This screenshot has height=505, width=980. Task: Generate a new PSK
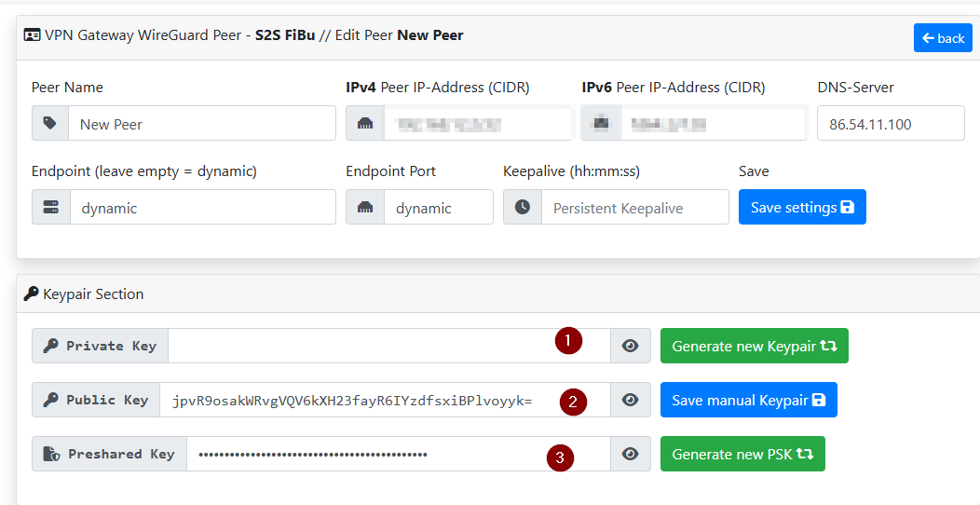tap(742, 454)
